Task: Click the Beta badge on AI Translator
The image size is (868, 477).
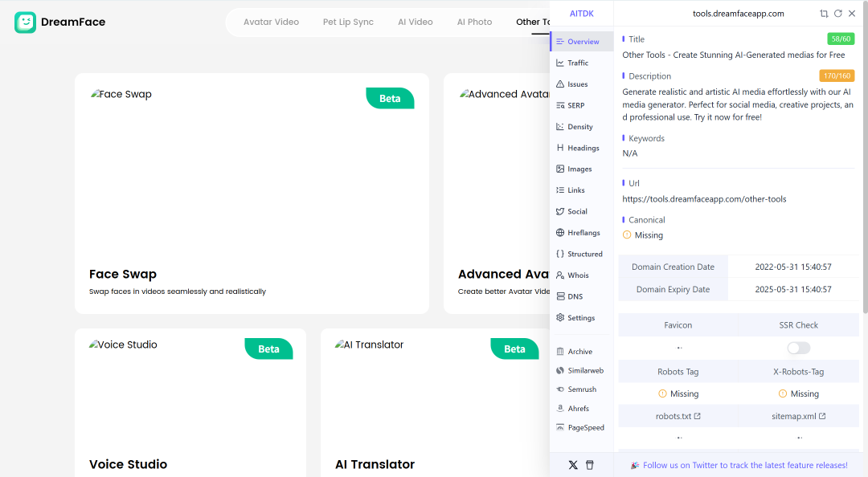Action: click(514, 349)
